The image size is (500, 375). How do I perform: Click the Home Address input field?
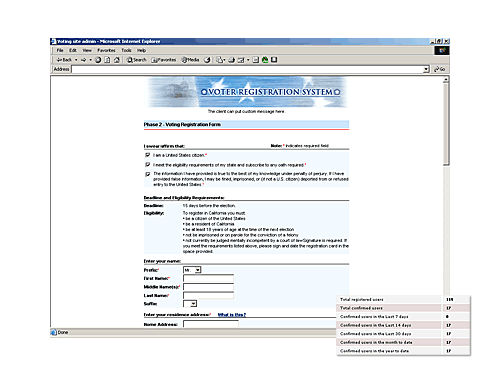click(x=211, y=324)
